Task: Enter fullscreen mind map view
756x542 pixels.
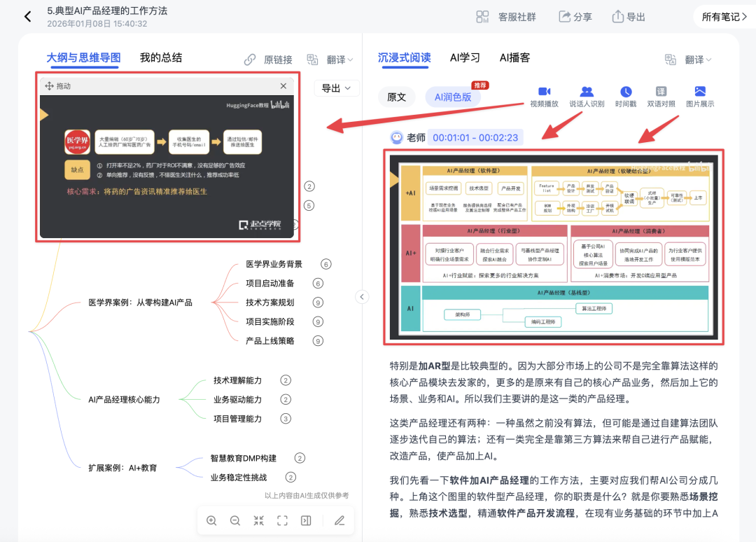Action: [283, 521]
